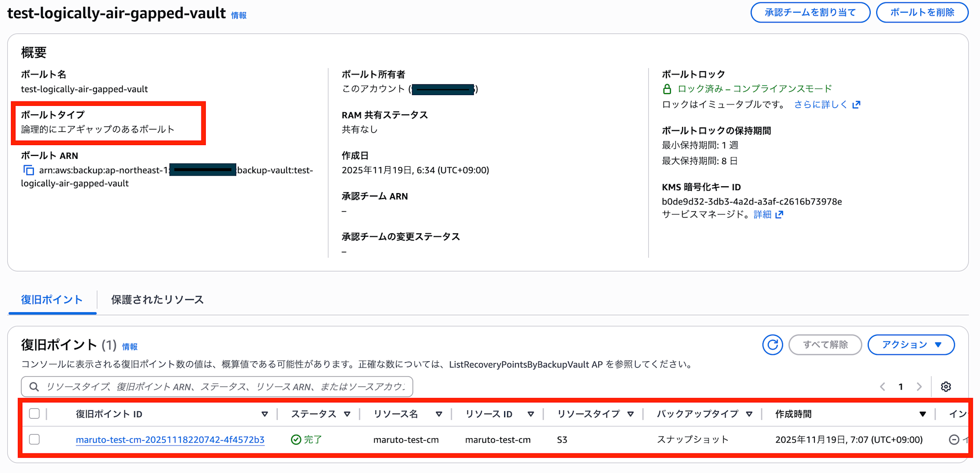Go to previous page of recovery points
Screen dimensions: 980x473
coord(882,387)
